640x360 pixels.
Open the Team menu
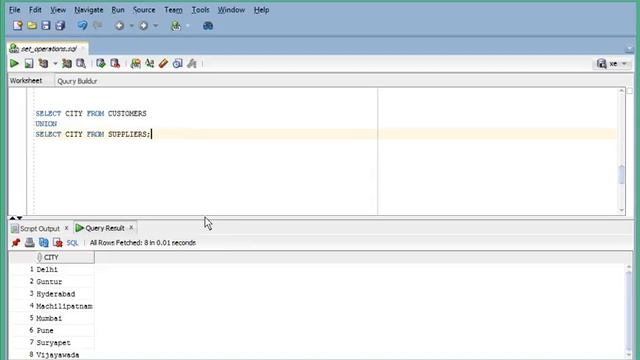coord(173,10)
